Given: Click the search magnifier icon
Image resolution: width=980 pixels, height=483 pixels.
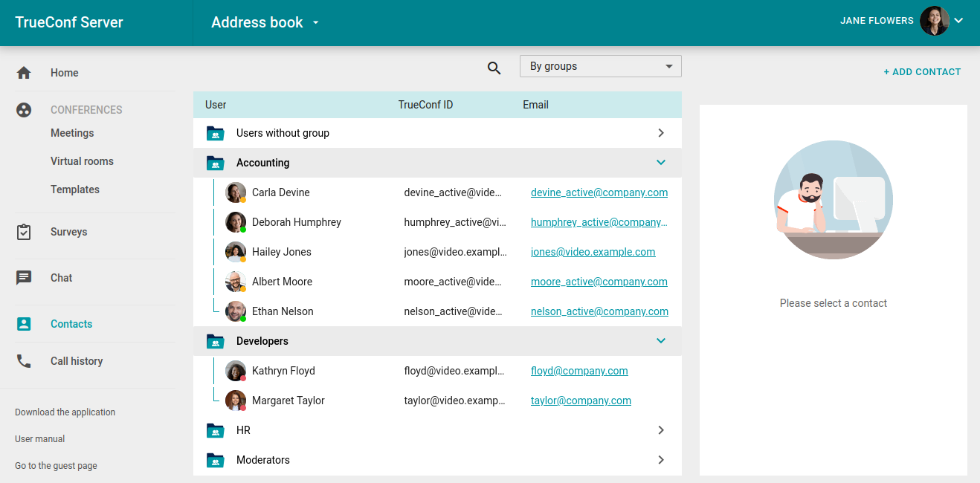Looking at the screenshot, I should pos(494,68).
